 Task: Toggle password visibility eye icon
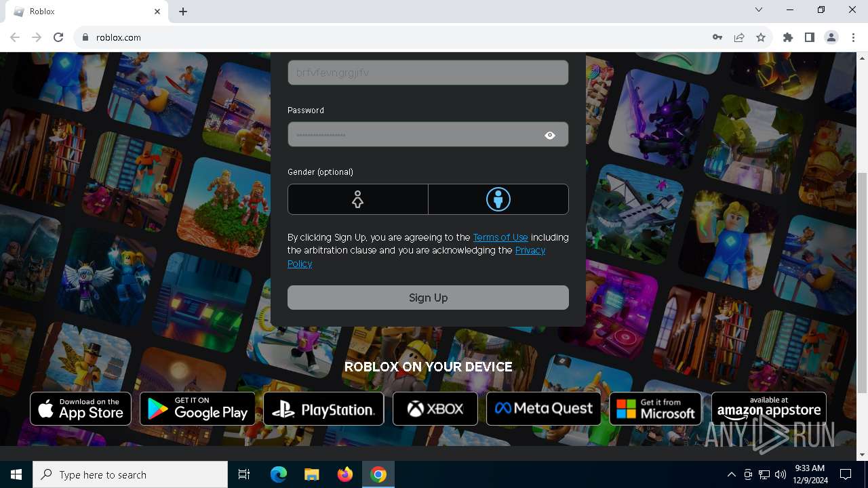click(550, 135)
